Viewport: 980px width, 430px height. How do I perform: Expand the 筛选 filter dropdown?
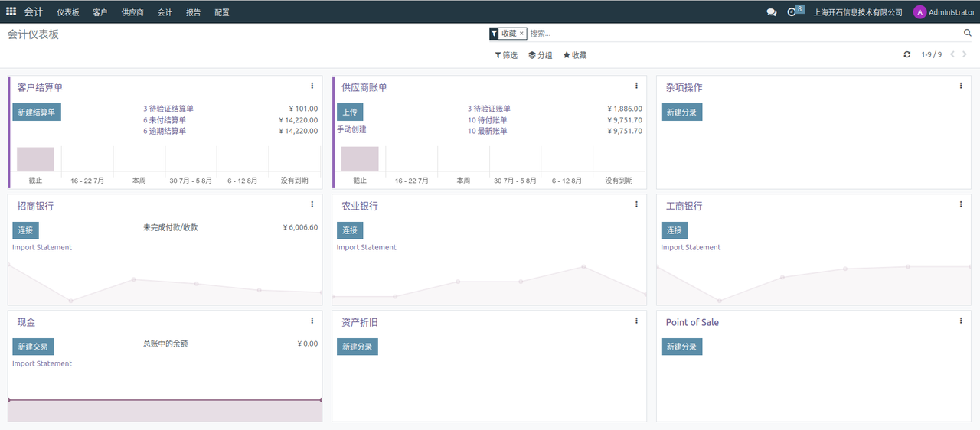click(x=506, y=55)
